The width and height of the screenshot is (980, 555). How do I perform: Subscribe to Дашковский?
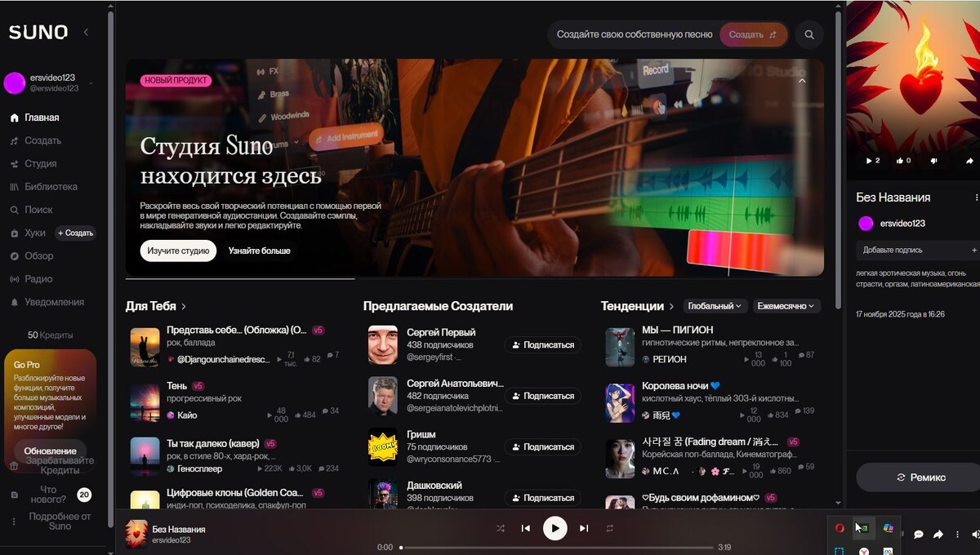(542, 498)
